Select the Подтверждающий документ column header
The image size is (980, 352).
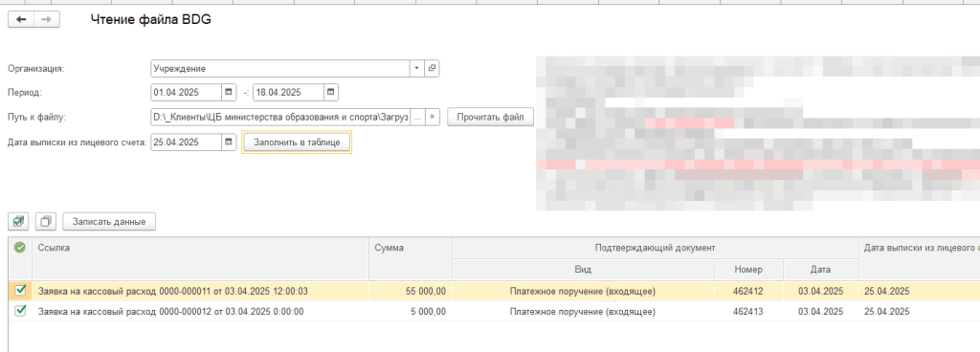[x=655, y=248]
